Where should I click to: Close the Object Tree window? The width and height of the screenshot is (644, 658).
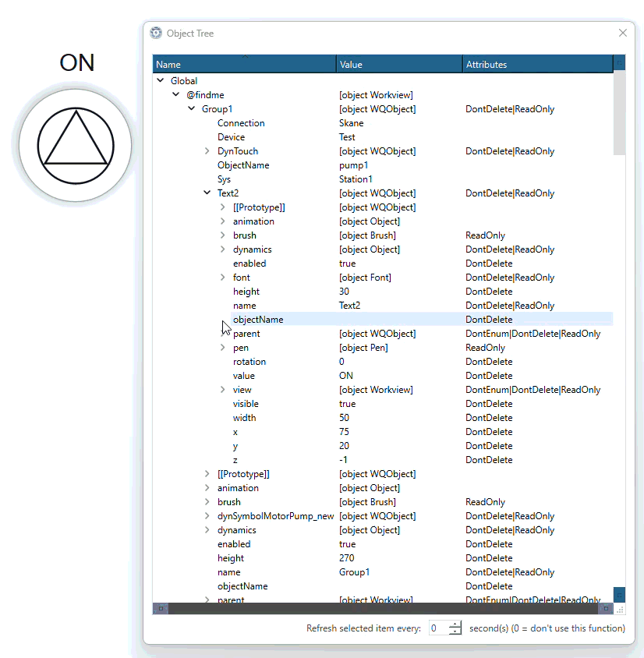622,33
